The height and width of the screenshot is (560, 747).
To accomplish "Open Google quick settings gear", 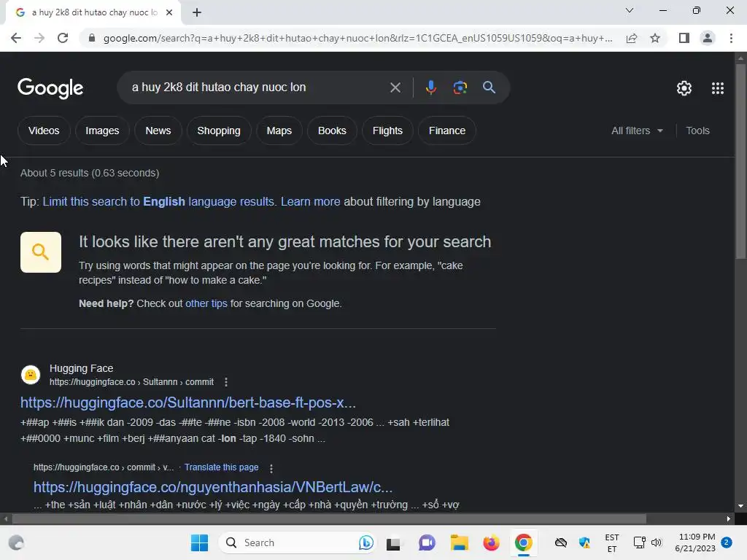I will [x=684, y=88].
